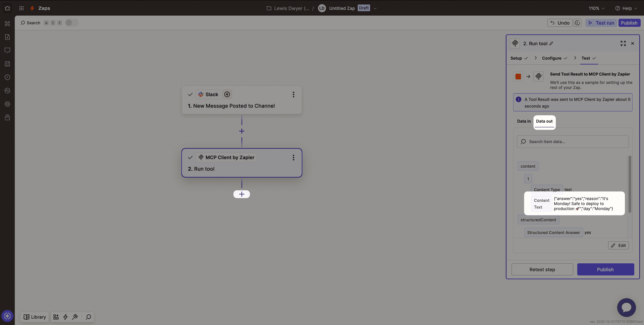Open settings gear in left sidebar
Image resolution: width=644 pixels, height=325 pixels.
pyautogui.click(x=7, y=104)
